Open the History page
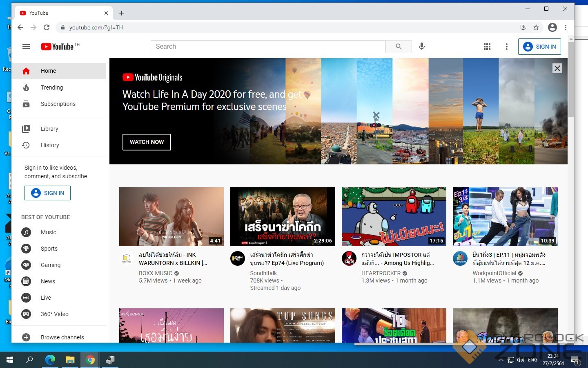Viewport: 588px width, 368px height. (x=50, y=145)
